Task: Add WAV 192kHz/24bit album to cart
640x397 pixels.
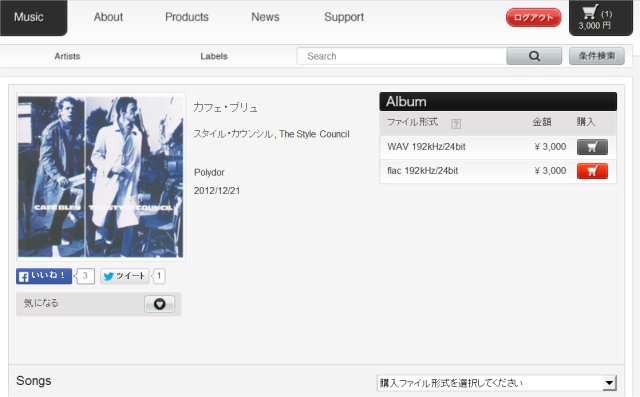Action: pyautogui.click(x=592, y=147)
